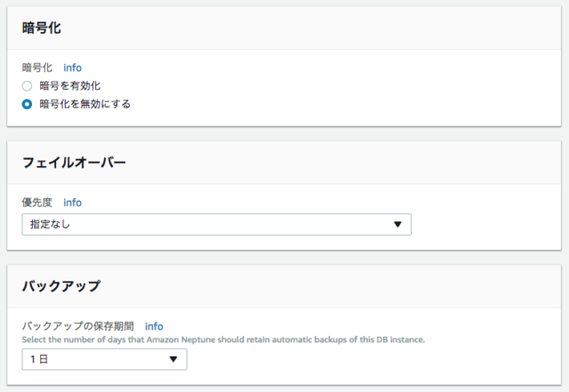The width and height of the screenshot is (569, 392).
Task: Click the バックアップの保存期間 field label
Action: click(78, 326)
